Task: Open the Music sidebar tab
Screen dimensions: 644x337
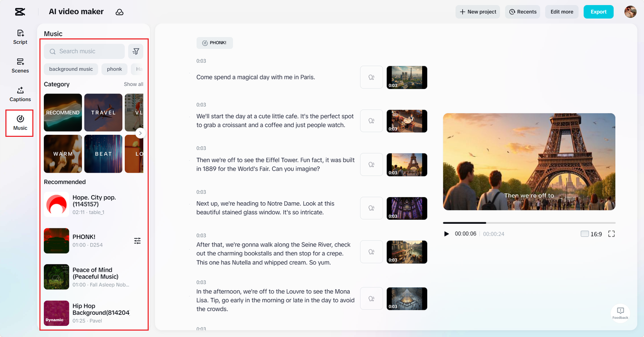Action: [x=20, y=123]
